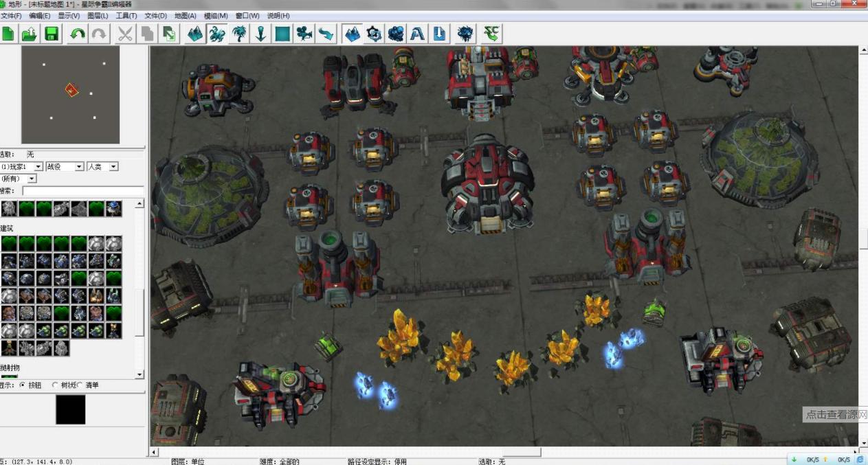Click the 建筑 section label in palette

click(x=7, y=228)
